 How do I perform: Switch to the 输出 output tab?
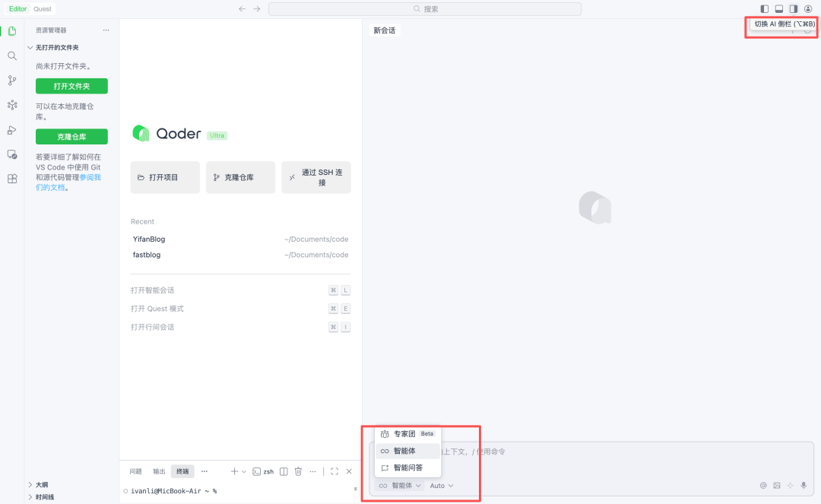coord(159,471)
